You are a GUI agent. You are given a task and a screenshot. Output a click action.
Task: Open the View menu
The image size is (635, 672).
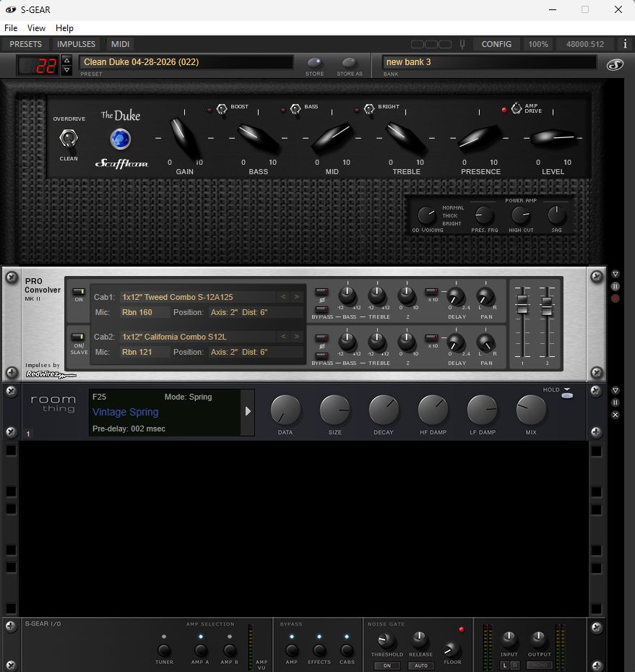point(36,28)
